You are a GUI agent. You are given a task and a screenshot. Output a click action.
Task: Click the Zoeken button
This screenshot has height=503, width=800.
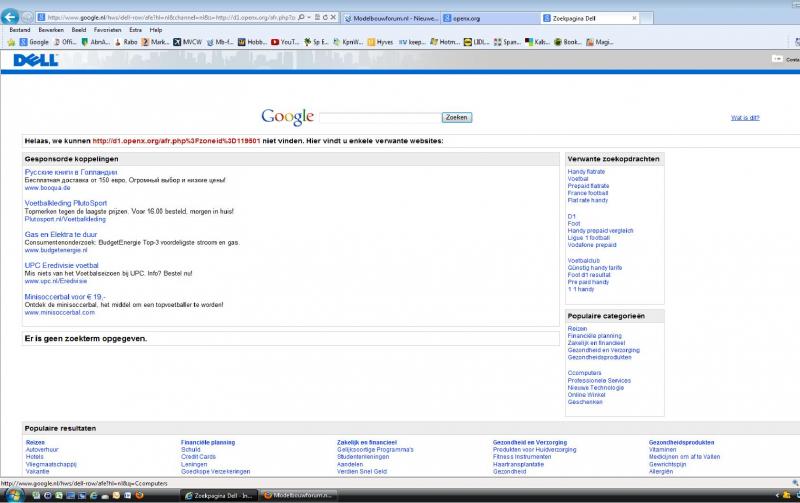[x=457, y=117]
